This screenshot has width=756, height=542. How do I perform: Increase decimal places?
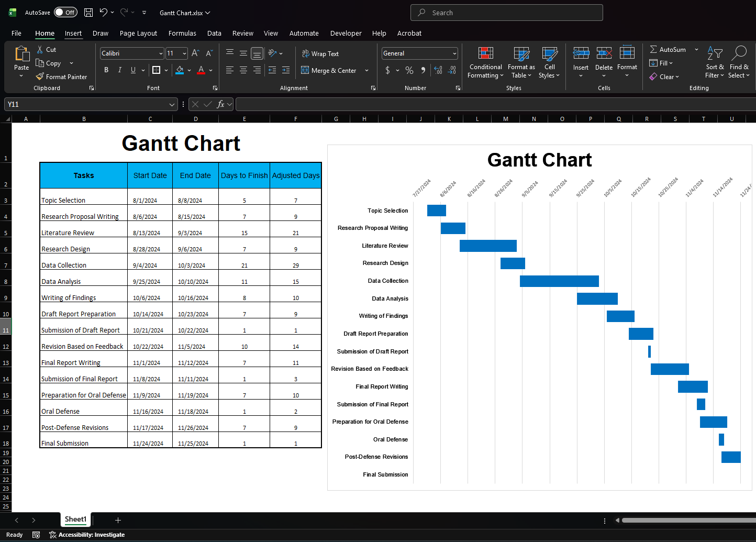pyautogui.click(x=438, y=70)
